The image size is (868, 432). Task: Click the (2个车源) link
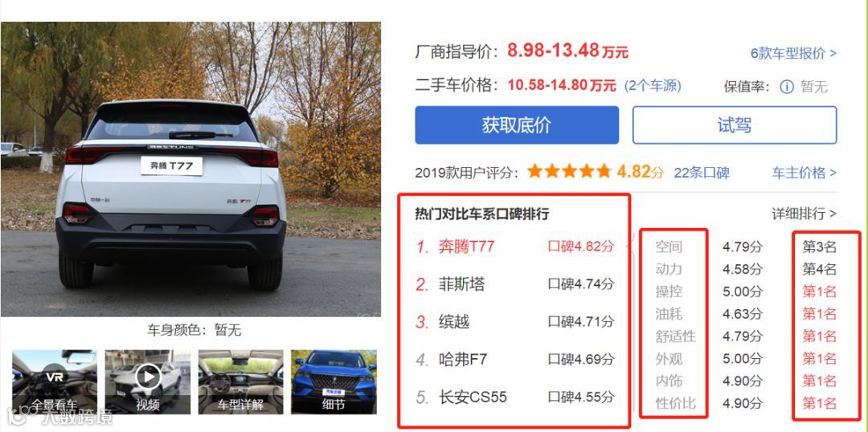coord(653,86)
